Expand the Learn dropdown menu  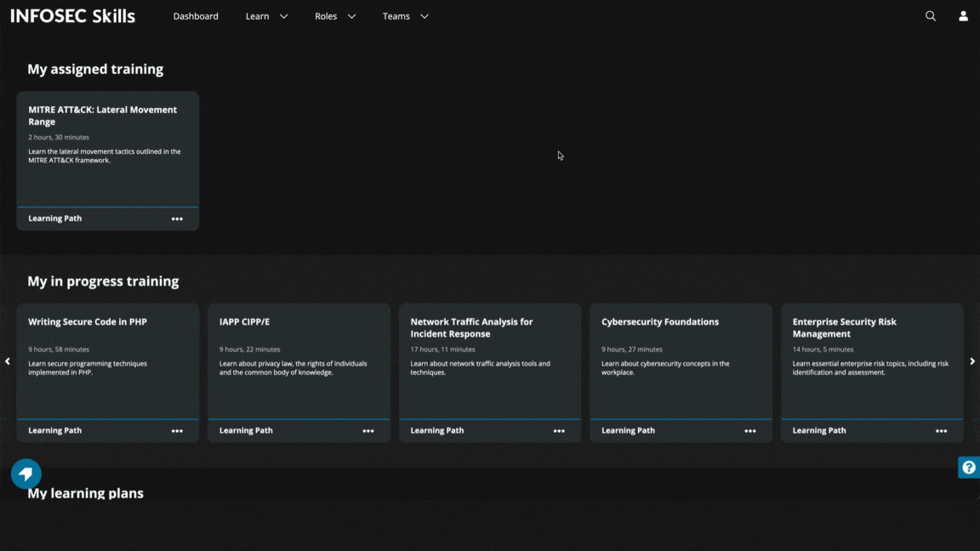(266, 16)
